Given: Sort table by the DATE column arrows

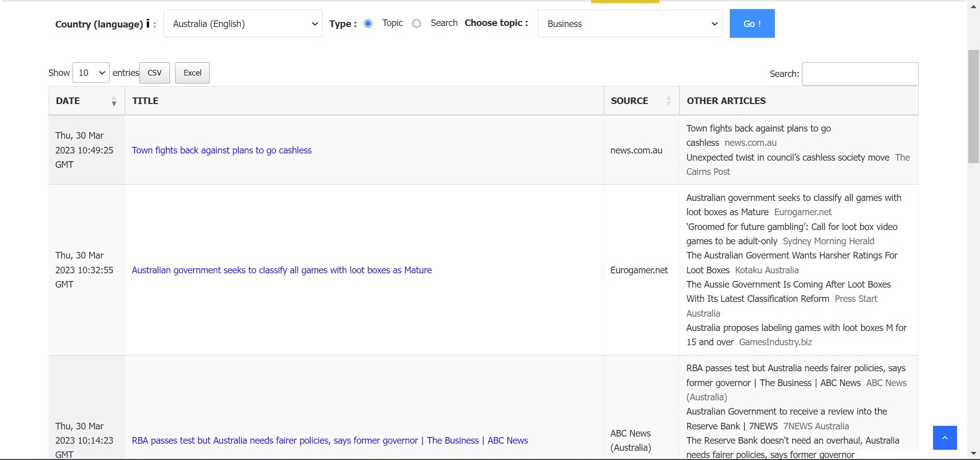Looking at the screenshot, I should (114, 101).
